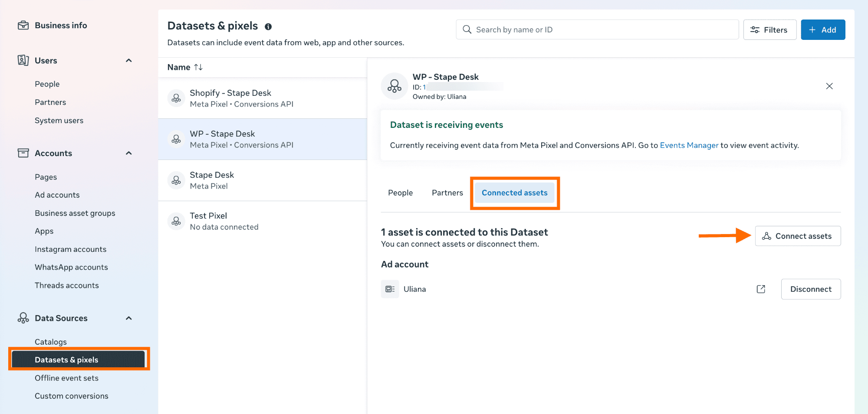
Task: Collapse the Users section chevron
Action: [x=129, y=61]
